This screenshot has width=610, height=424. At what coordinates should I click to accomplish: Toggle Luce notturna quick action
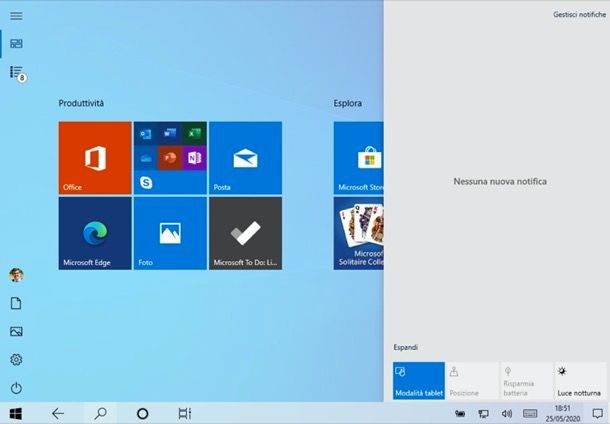point(580,380)
